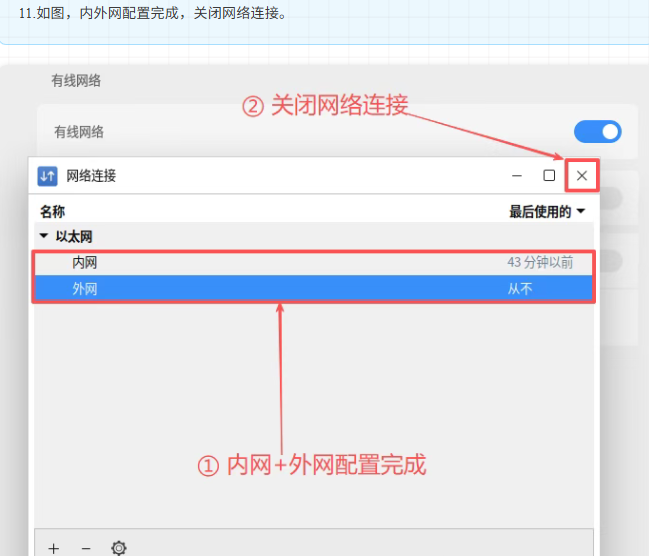
Task: Toggle the dimmed switch beside the 内网 row
Action: [611, 261]
